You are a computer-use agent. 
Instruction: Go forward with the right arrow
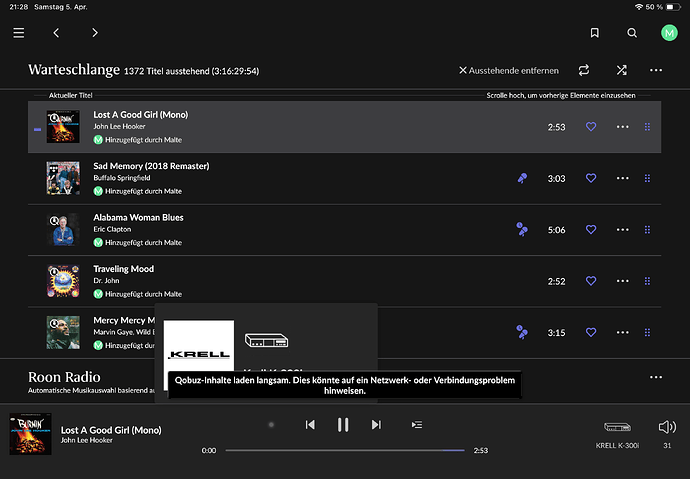[95, 33]
